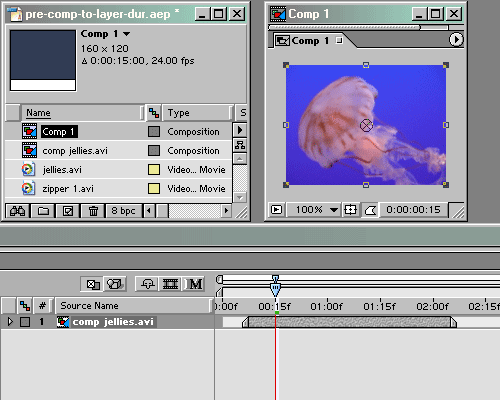This screenshot has height=400, width=500.
Task: Click the layer out-point handle in Timeline
Action: [x=453, y=322]
